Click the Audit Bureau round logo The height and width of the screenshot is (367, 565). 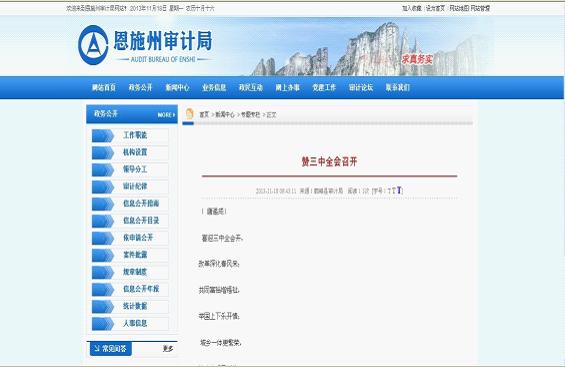click(93, 45)
